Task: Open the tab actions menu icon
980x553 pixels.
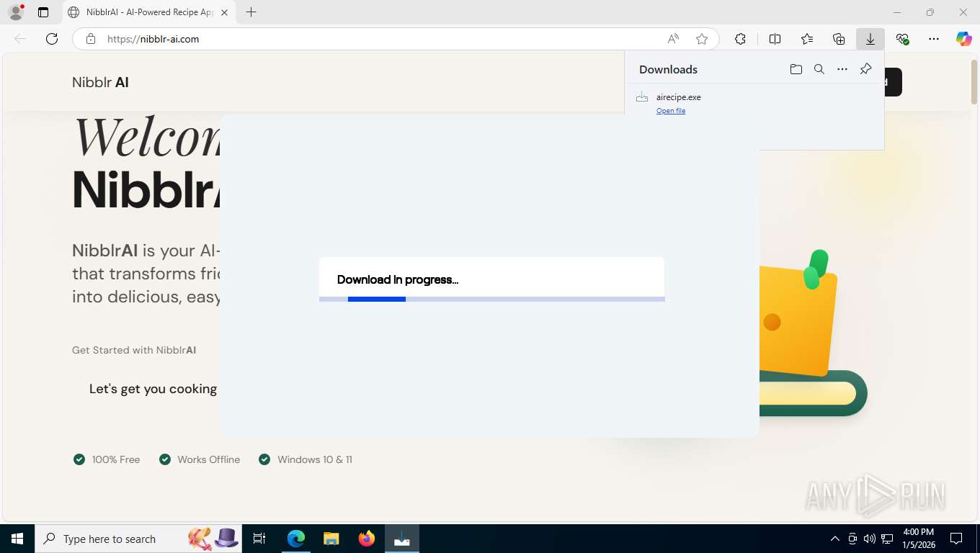Action: [43, 12]
